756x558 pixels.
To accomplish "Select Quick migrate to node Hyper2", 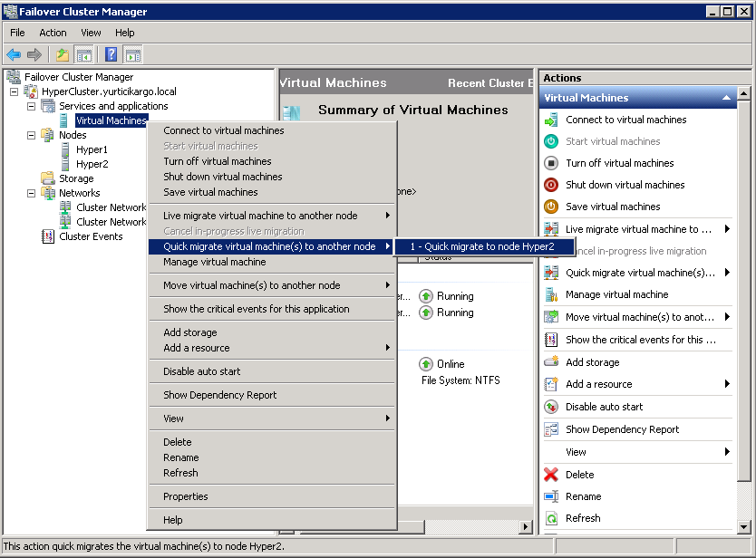I will [x=480, y=246].
